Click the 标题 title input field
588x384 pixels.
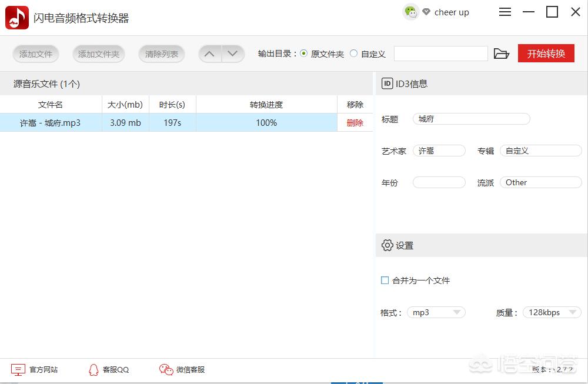(471, 119)
